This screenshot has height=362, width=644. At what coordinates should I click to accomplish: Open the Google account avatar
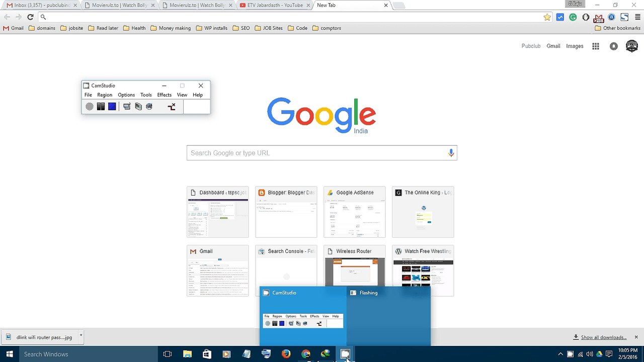632,46
